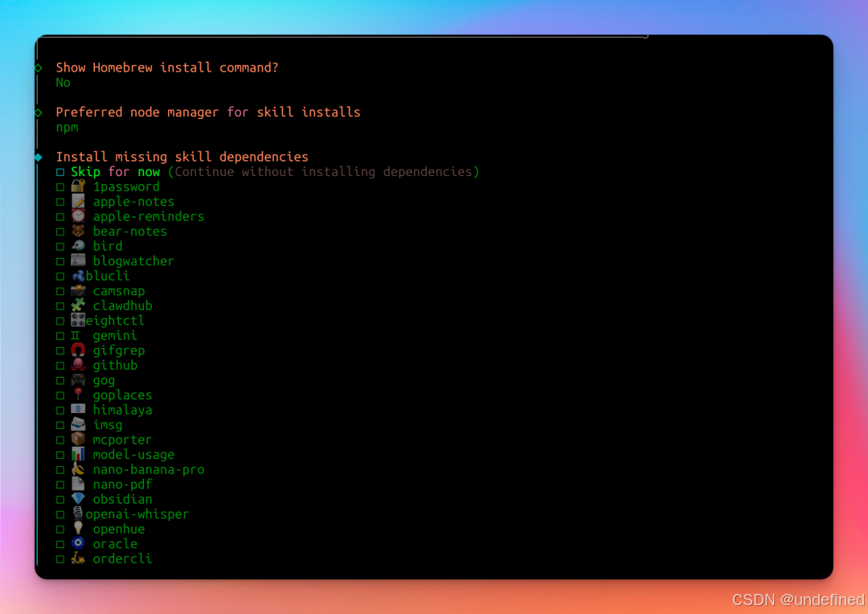Click the 'clawdhub' label
The height and width of the screenshot is (614, 868).
[122, 305]
